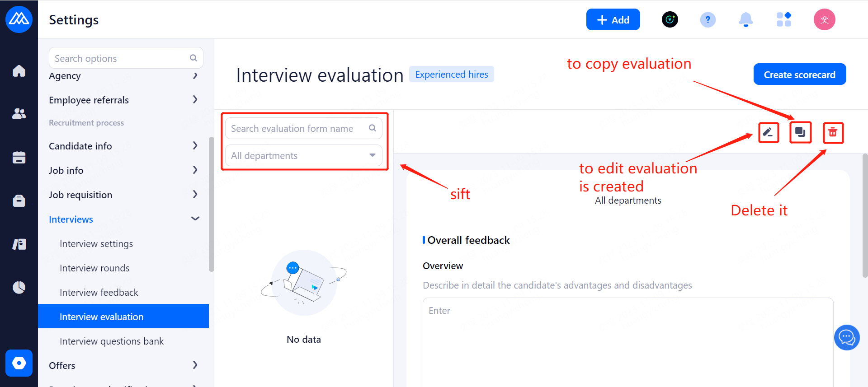Open the pie chart reports icon

[x=19, y=287]
